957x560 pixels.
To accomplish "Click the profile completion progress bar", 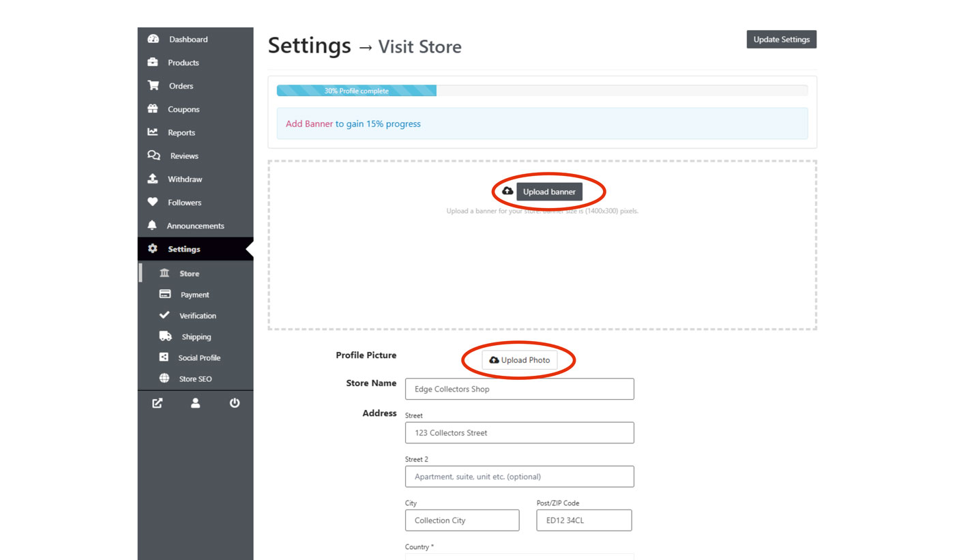I will coord(542,91).
